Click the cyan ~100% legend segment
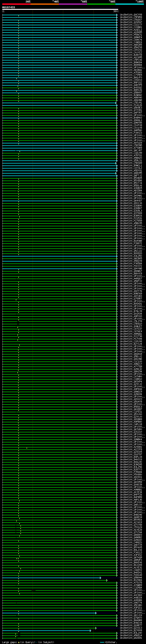The image size is (146, 644). (x=130, y=4)
